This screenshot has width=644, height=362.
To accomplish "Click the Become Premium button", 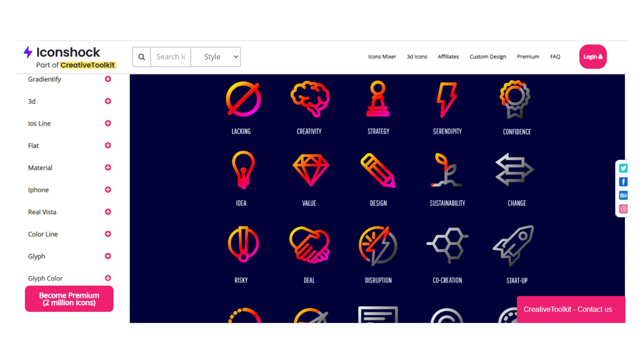I will point(69,299).
